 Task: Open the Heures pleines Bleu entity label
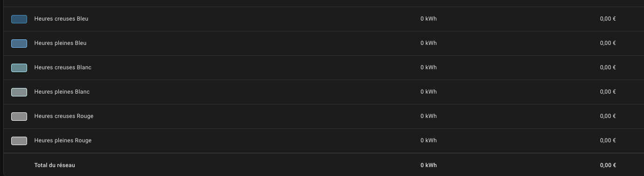(x=60, y=43)
